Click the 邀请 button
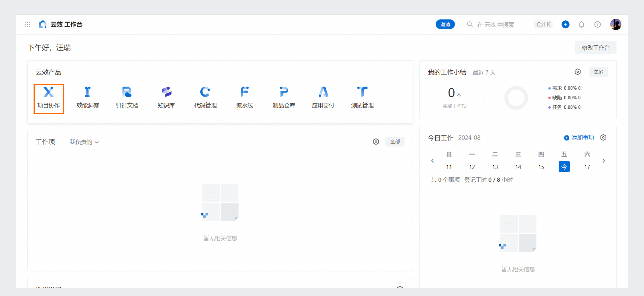Viewport: 644px width, 296px height. click(x=445, y=25)
